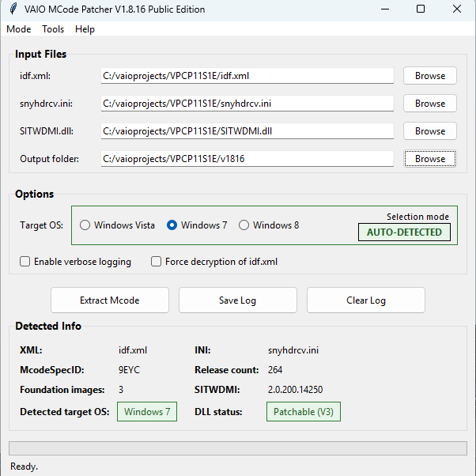The height and width of the screenshot is (476, 476).
Task: Click the Extract Mcode button
Action: tap(110, 300)
